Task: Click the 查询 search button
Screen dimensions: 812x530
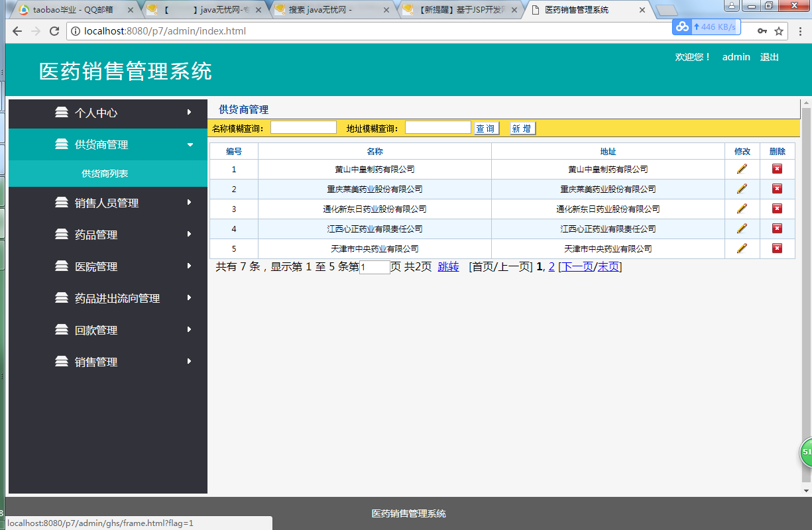Action: pos(486,129)
